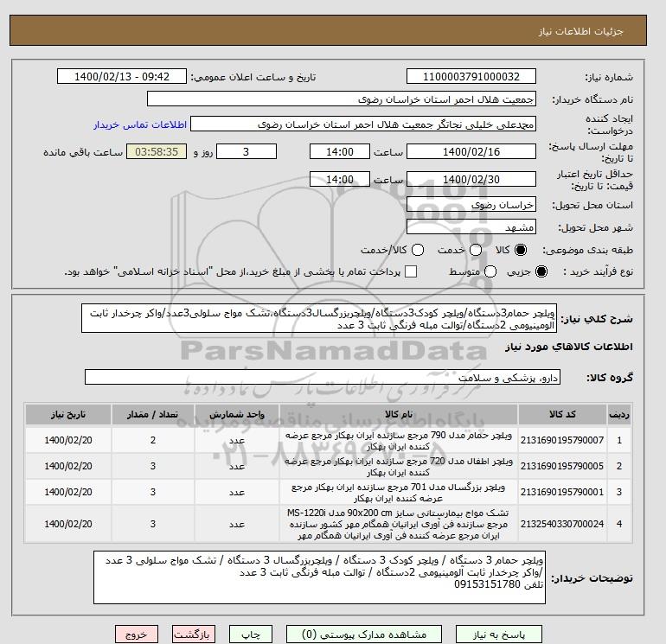Viewport: 666px width, 644px height.
Task: Click the چاپ print button
Action: tap(251, 634)
